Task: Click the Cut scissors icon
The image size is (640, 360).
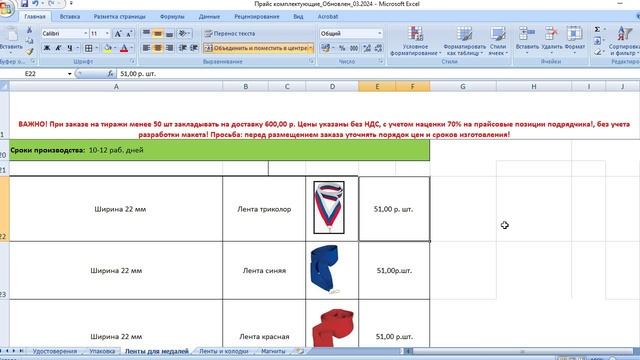Action: (29, 30)
